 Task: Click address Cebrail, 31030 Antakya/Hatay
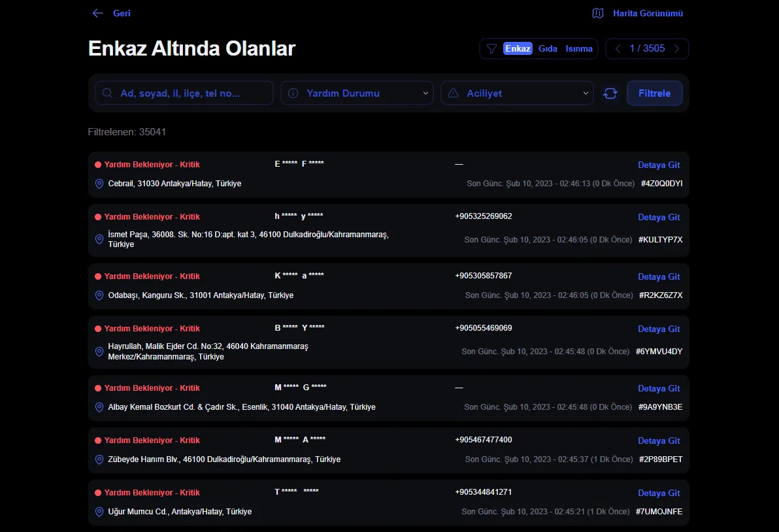[175, 184]
